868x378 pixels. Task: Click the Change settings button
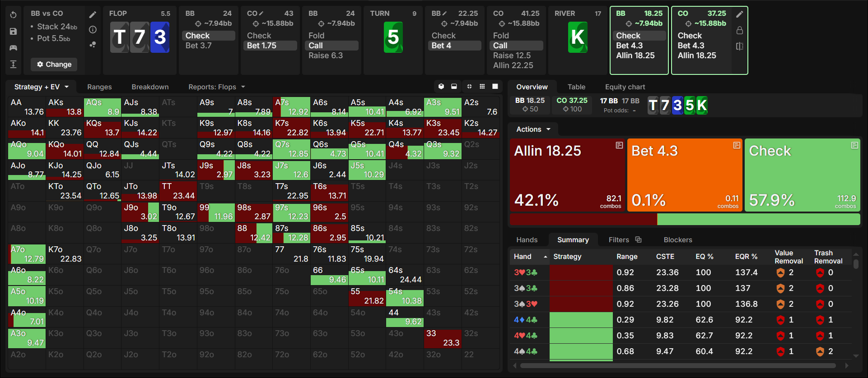[x=54, y=65]
